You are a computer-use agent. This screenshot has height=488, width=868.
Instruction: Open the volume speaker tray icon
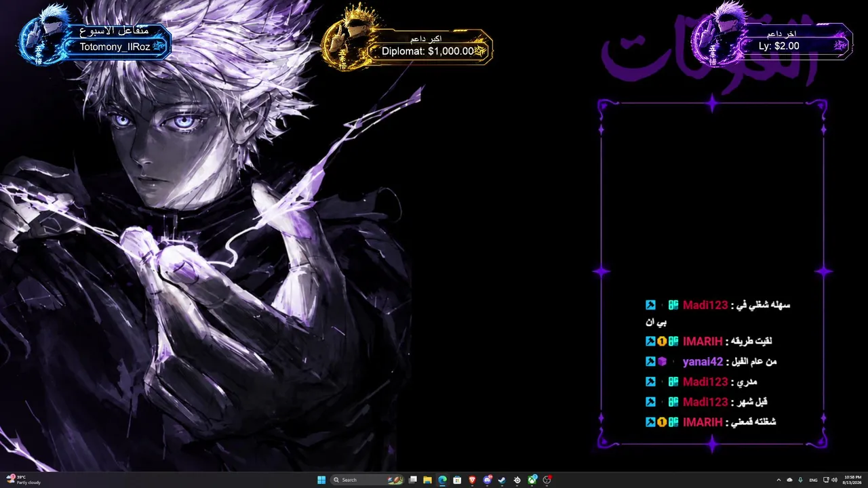(834, 480)
